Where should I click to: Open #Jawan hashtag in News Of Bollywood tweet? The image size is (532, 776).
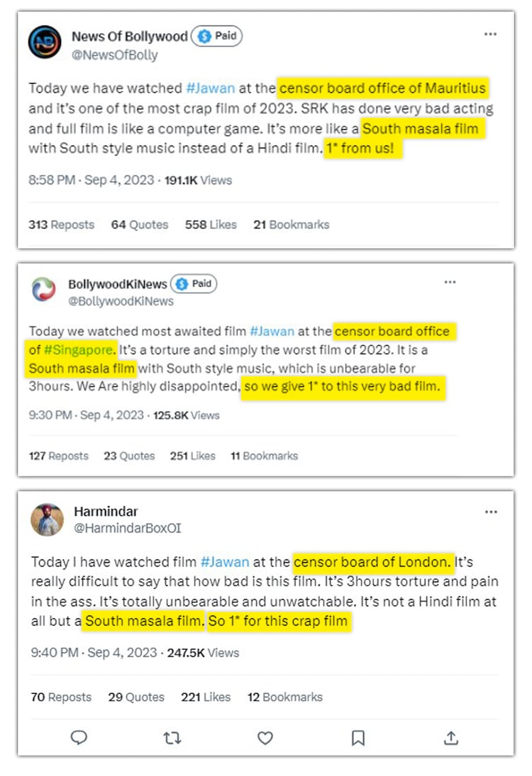(210, 89)
